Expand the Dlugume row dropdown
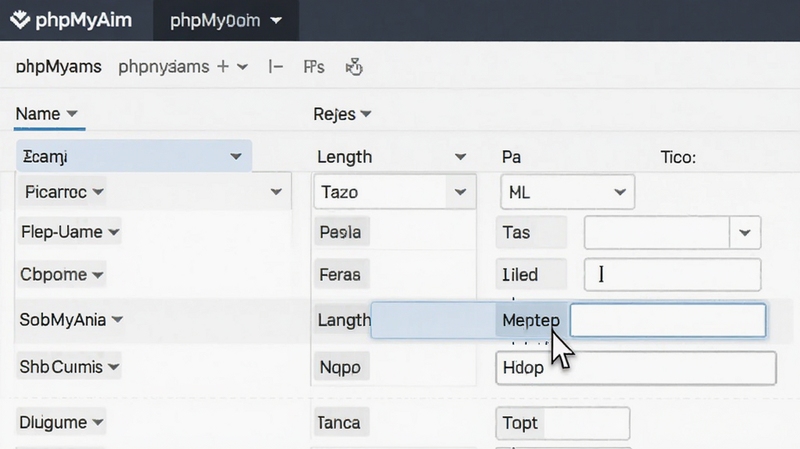This screenshot has width=800, height=449. point(98,422)
